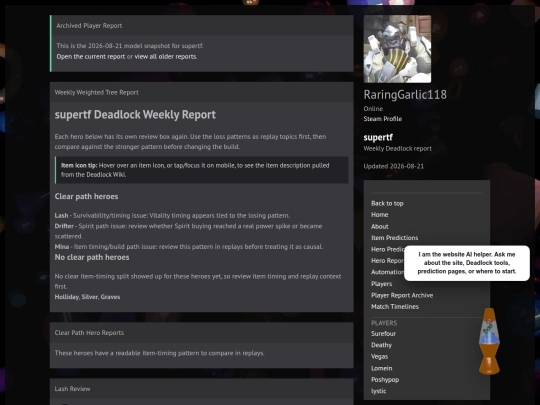Click the Silver hero name

tap(90, 297)
